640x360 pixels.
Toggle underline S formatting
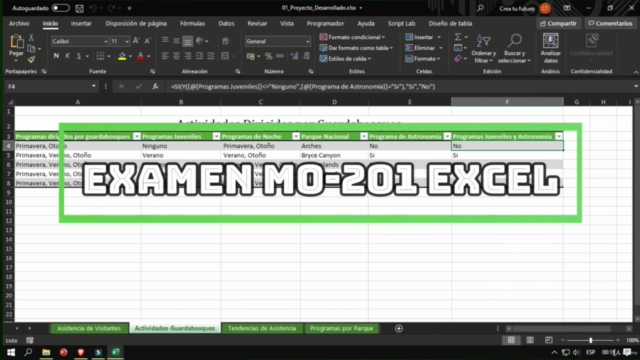pos(79,56)
